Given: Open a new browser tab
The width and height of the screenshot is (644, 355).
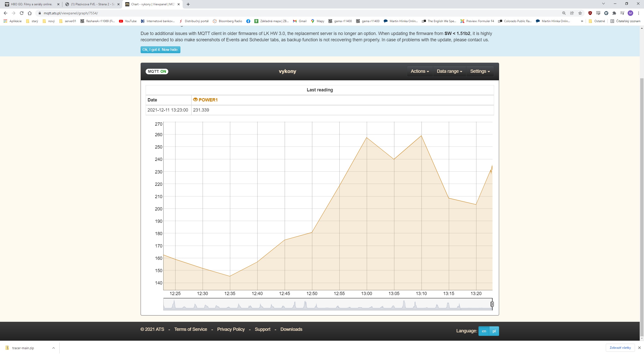Looking at the screenshot, I should coord(188,4).
